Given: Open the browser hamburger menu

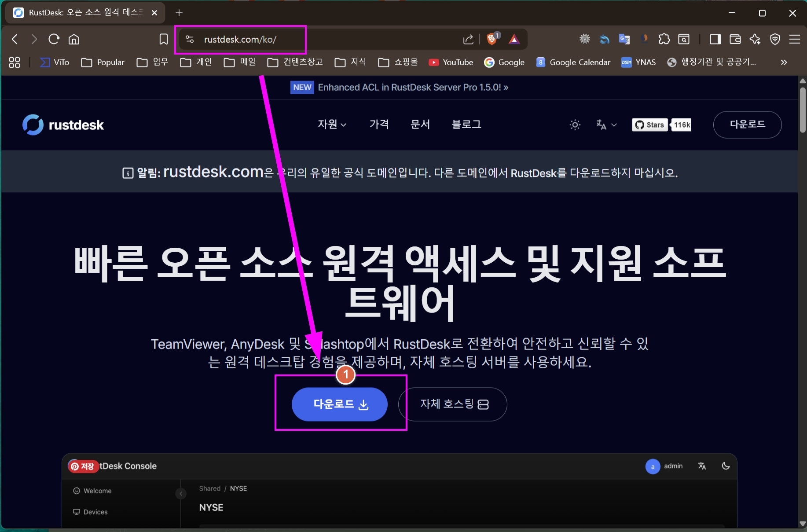Looking at the screenshot, I should click(x=795, y=39).
